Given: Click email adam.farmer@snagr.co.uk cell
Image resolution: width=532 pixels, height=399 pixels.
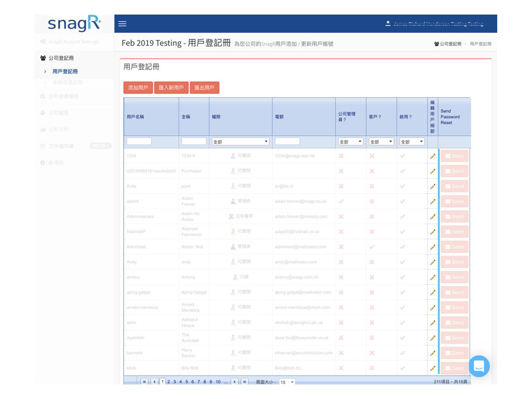Looking at the screenshot, I should pyautogui.click(x=300, y=202).
